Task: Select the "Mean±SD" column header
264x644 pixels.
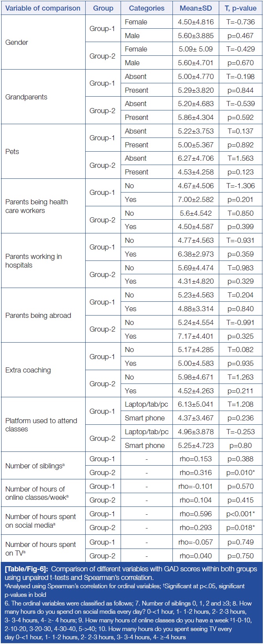Action: (195, 8)
